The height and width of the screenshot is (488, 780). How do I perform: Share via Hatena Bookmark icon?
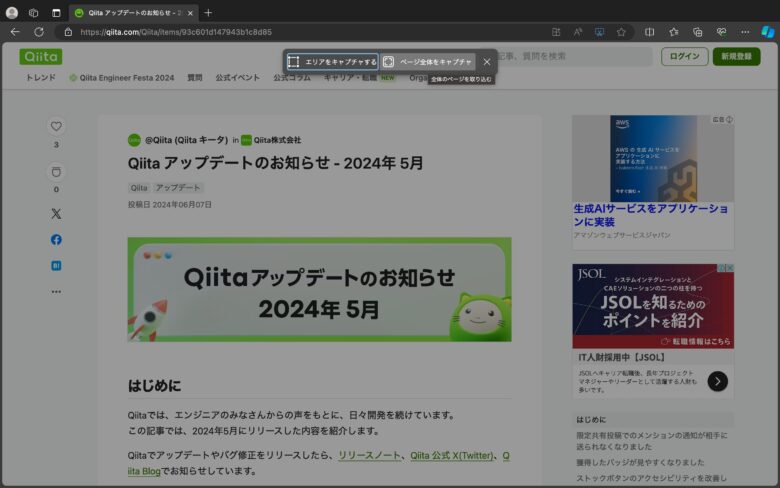pyautogui.click(x=56, y=266)
